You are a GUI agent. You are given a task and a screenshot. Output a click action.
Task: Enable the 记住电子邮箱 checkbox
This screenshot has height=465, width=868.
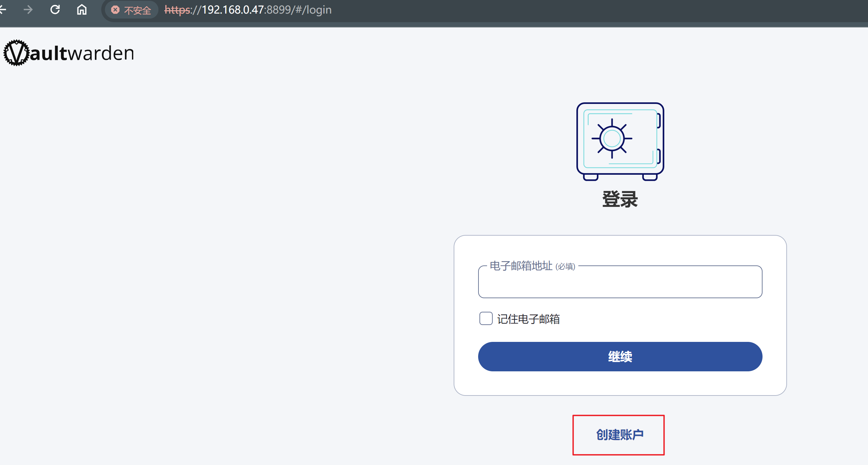(x=486, y=319)
